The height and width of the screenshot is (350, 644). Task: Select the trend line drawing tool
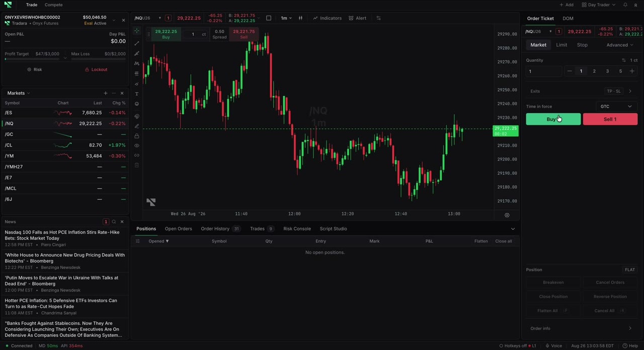point(136,43)
